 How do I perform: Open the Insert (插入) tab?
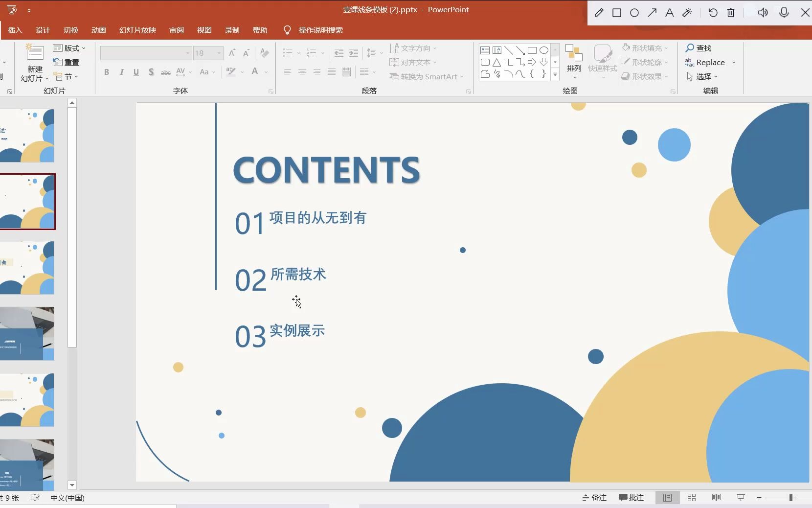[x=15, y=30]
